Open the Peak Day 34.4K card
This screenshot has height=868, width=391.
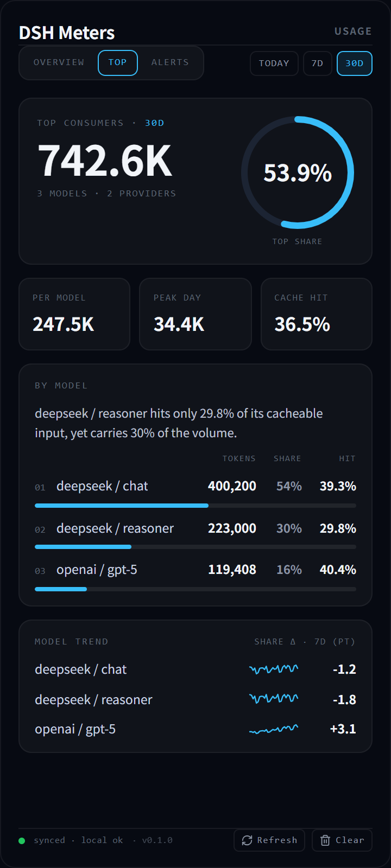[x=195, y=314]
